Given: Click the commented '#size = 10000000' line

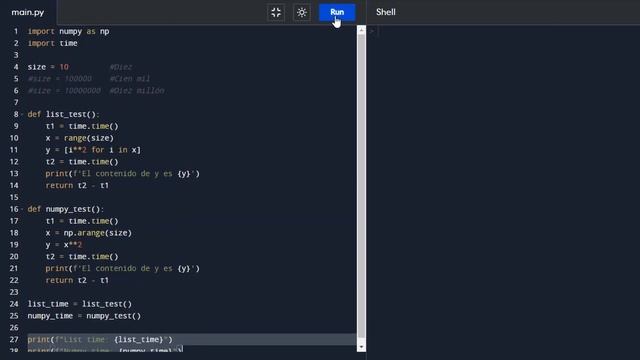Looking at the screenshot, I should (x=64, y=91).
